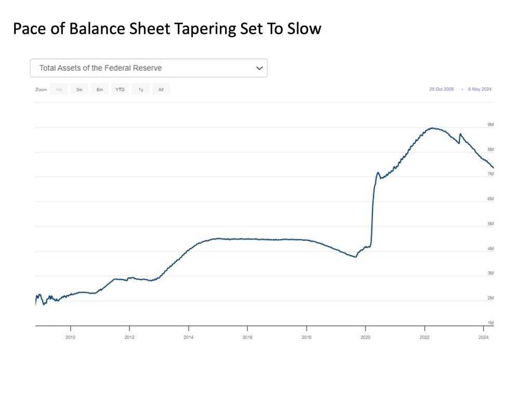Set chart zoom to 1m
This screenshot has width=532, height=399.
coord(59,90)
